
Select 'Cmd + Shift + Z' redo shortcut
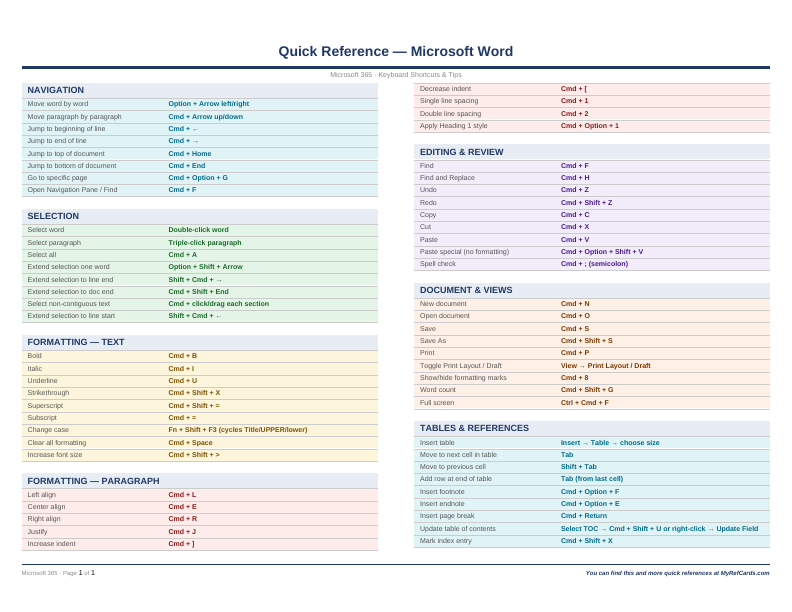[586, 202]
